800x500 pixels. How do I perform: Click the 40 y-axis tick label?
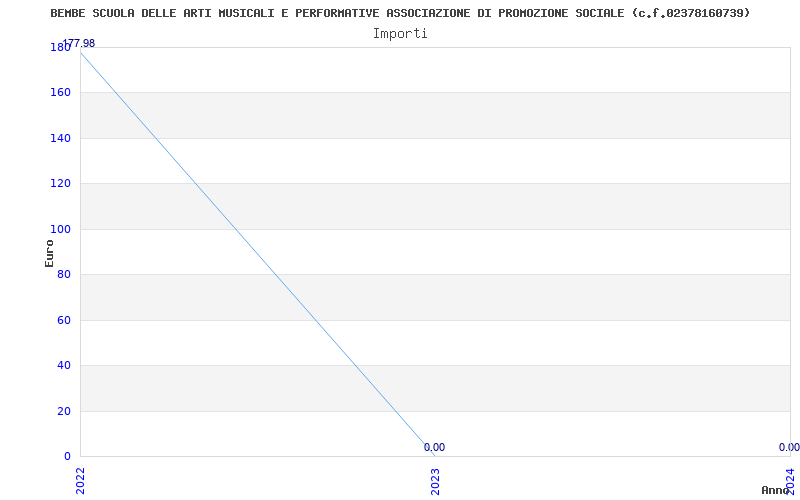click(64, 365)
